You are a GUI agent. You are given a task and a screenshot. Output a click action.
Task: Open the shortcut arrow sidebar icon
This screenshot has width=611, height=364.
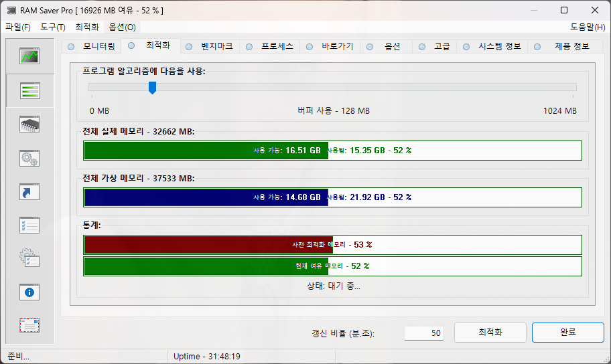pos(29,191)
